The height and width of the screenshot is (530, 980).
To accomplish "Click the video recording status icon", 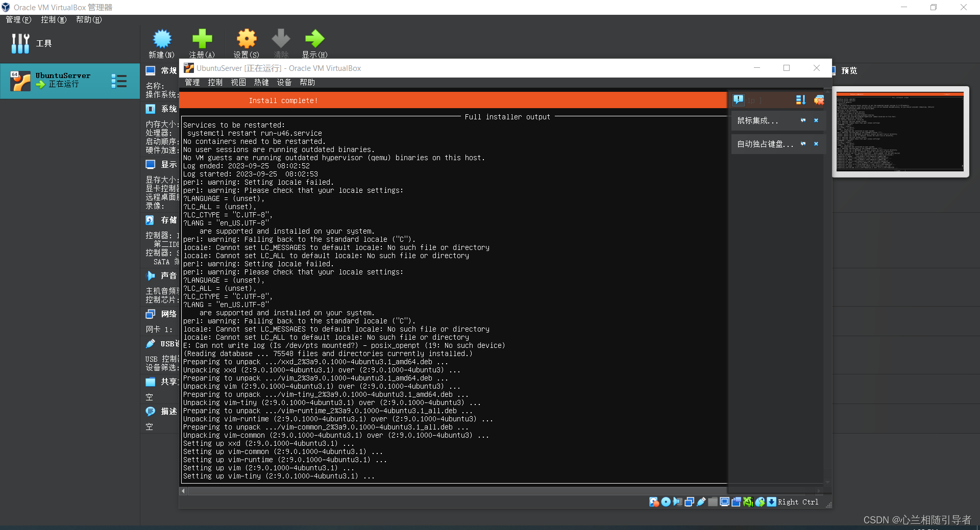I will pos(736,502).
